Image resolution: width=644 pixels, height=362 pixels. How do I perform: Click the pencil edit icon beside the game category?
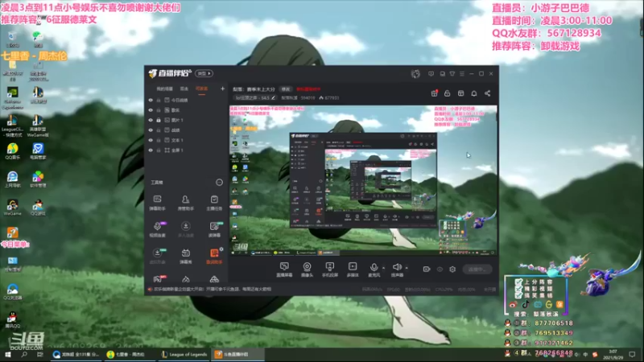pos(274,97)
